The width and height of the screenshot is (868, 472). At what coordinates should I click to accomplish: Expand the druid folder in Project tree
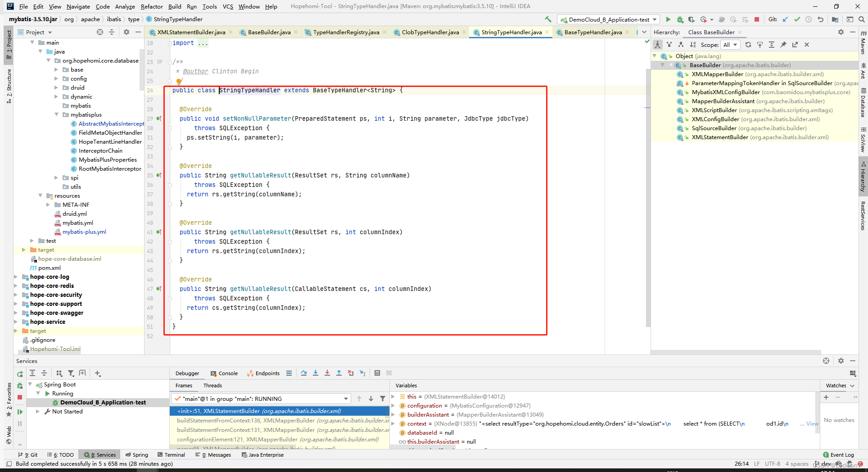pyautogui.click(x=56, y=88)
